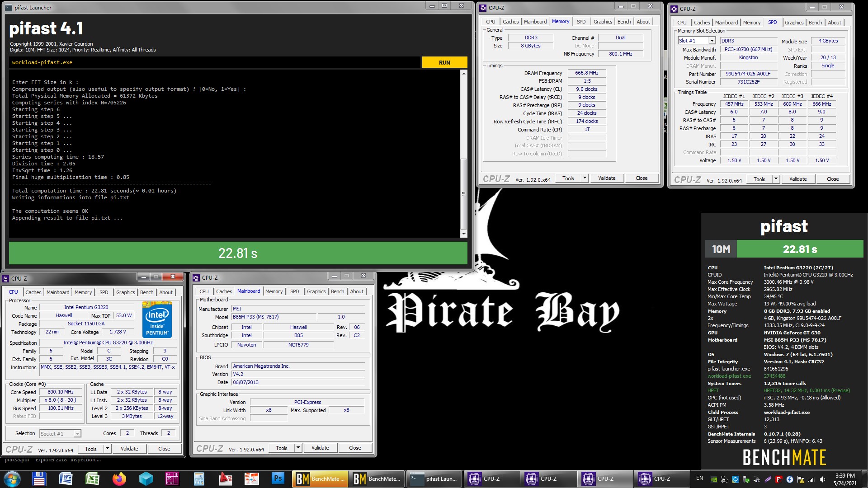Image resolution: width=868 pixels, height=488 pixels.
Task: Open the network signal tray icon
Action: [x=811, y=479]
